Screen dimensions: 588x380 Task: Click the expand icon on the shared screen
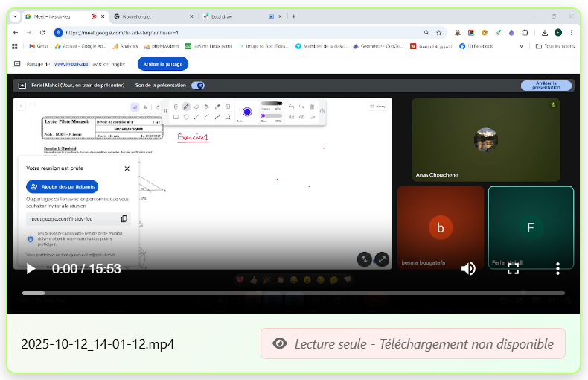click(x=382, y=259)
